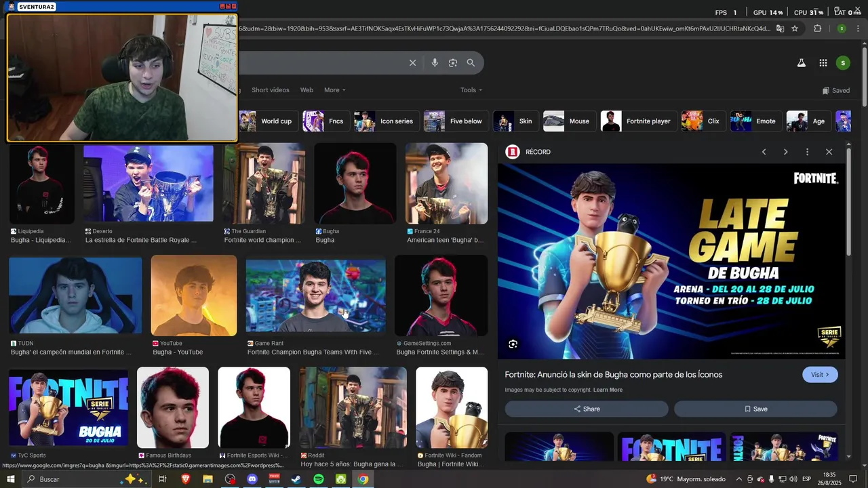Click Chrome icon on taskbar
Image resolution: width=868 pixels, height=488 pixels.
(x=363, y=479)
